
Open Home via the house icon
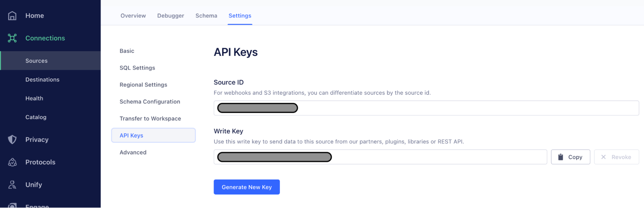pyautogui.click(x=12, y=15)
